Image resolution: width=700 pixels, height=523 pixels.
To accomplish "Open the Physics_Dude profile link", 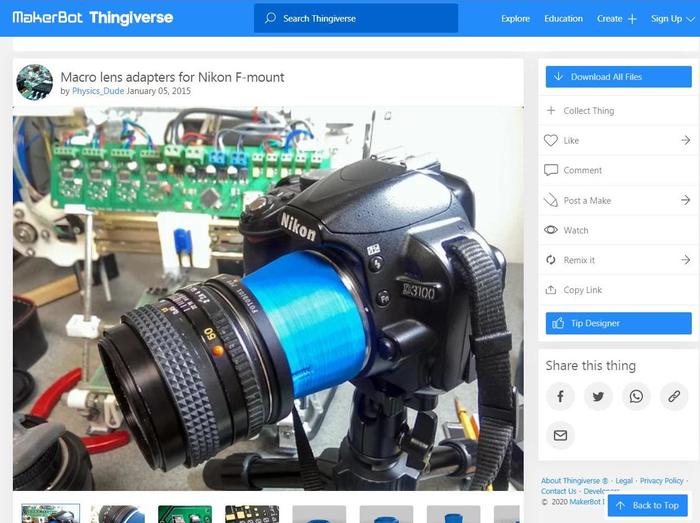I will (98, 91).
